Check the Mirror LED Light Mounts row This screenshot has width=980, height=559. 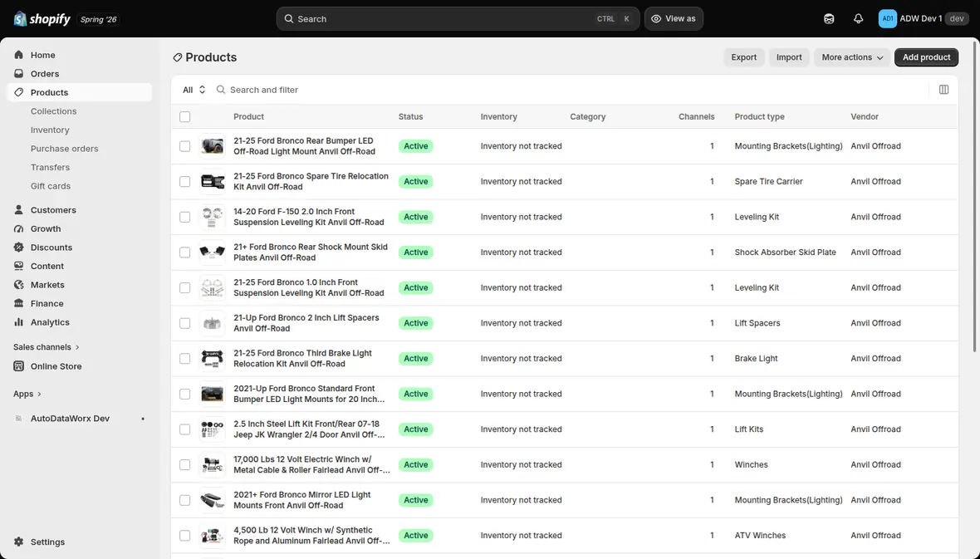(x=185, y=500)
